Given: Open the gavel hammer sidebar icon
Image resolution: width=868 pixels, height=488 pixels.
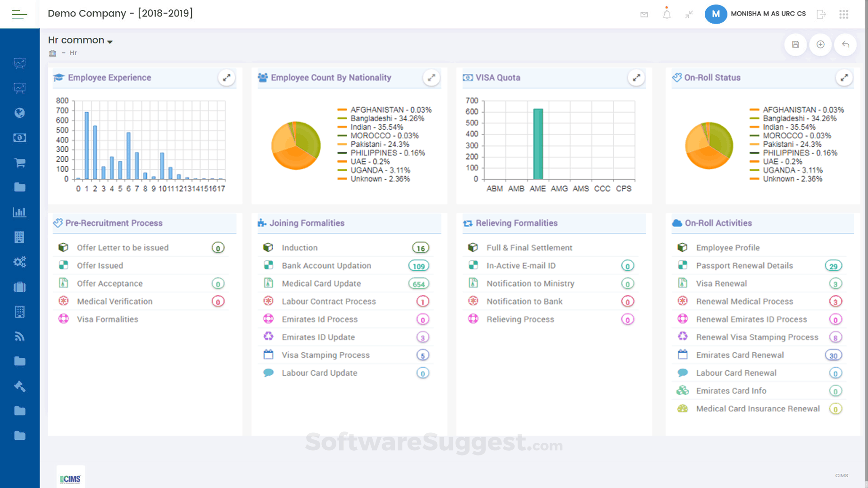Looking at the screenshot, I should [19, 386].
